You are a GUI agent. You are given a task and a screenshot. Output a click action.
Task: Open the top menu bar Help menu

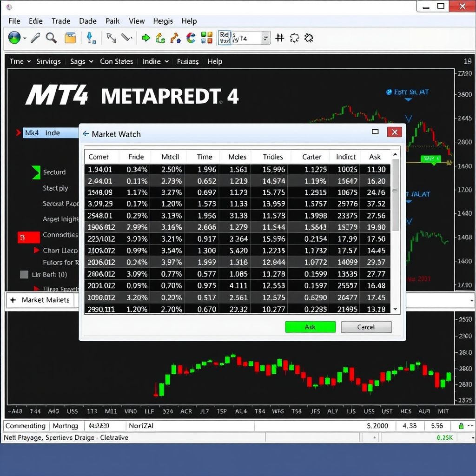(189, 21)
